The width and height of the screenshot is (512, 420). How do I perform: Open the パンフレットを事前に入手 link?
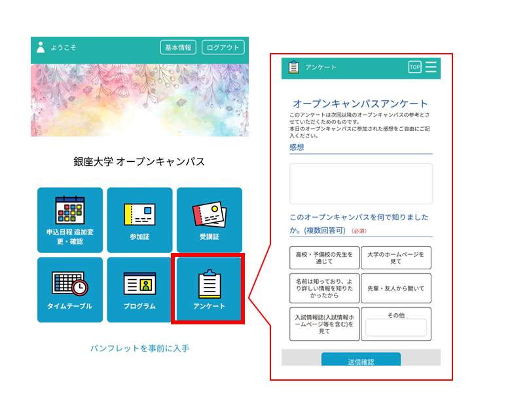coord(139,349)
